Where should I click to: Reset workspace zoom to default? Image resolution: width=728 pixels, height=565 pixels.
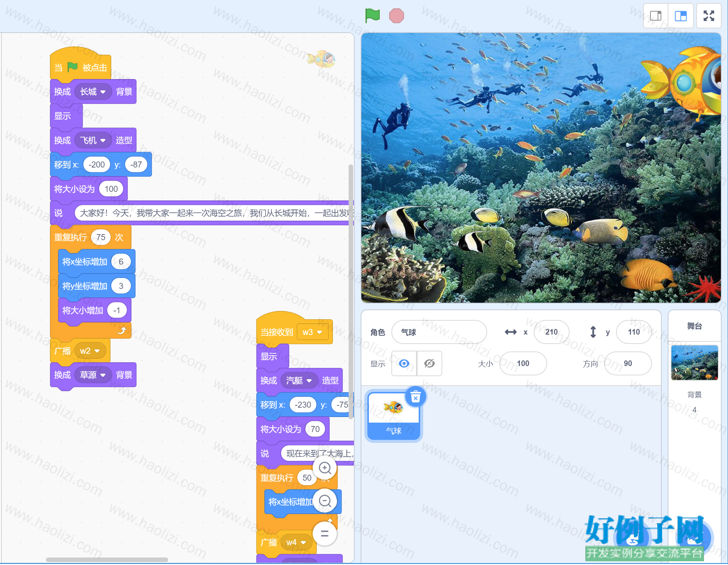coord(325,534)
